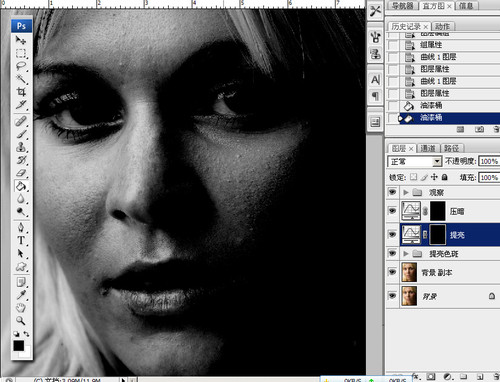Select the Lasso tool
Viewport: 500px width, 382px height.
point(21,66)
